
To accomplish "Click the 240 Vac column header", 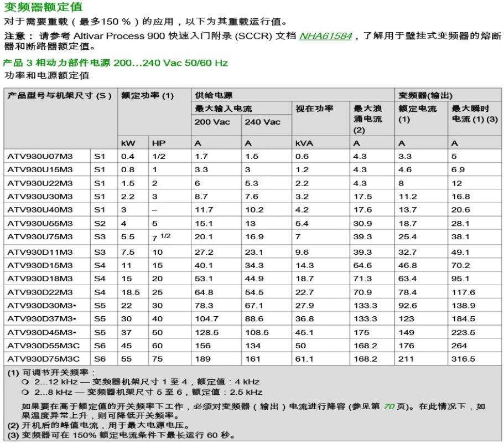I will 262,122.
